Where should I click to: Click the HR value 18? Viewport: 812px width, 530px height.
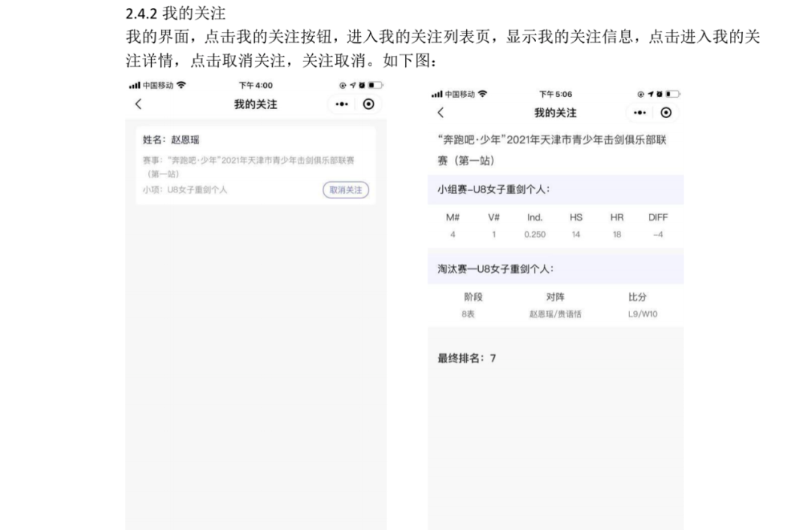[617, 235]
